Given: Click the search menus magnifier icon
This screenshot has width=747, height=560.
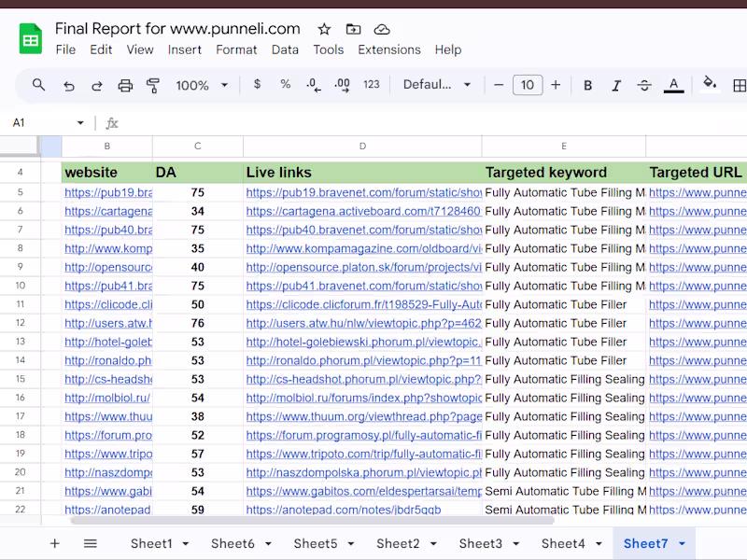Looking at the screenshot, I should point(38,85).
